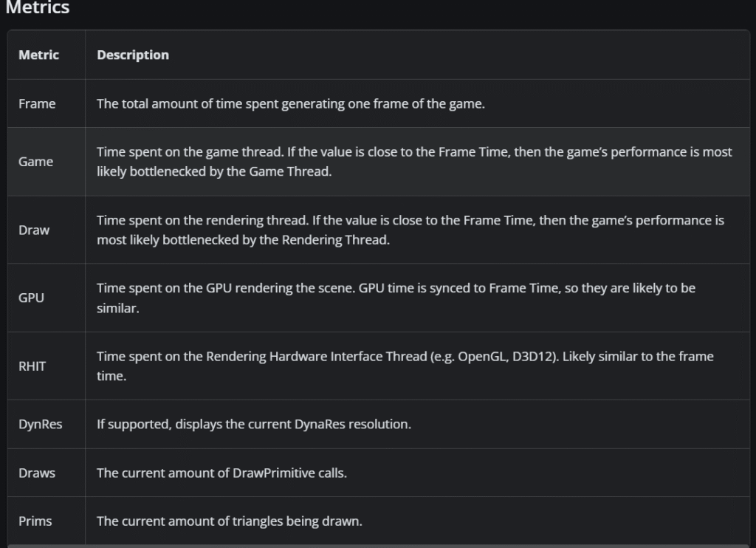Select the GPU metric cell
This screenshot has width=756, height=548.
[x=31, y=298]
